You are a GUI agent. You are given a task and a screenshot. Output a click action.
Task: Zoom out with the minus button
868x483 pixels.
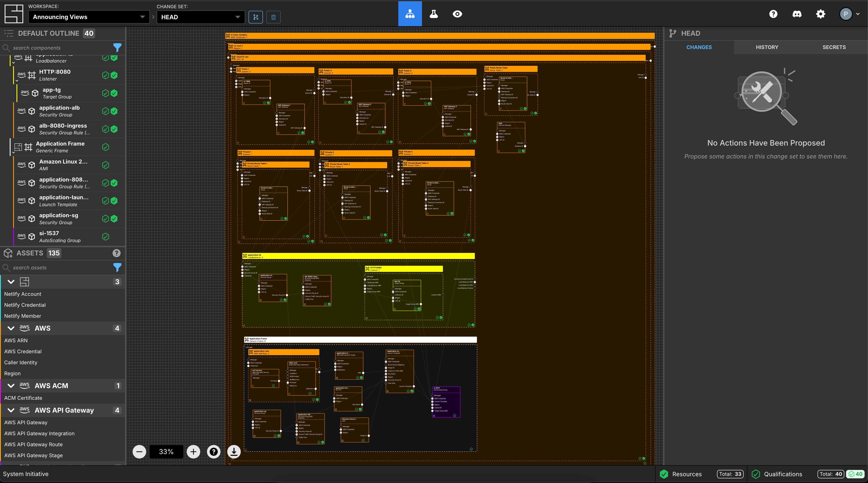click(139, 452)
